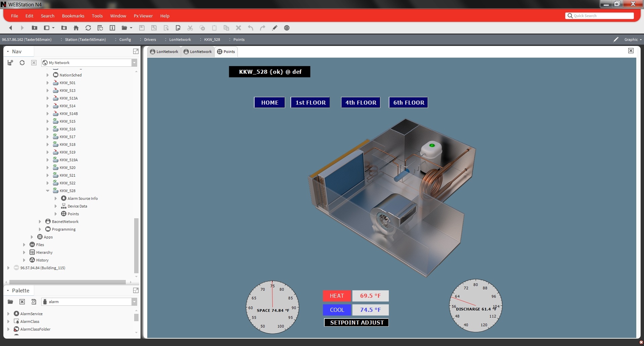
Task: Expand the History tree node
Action: pyautogui.click(x=24, y=260)
